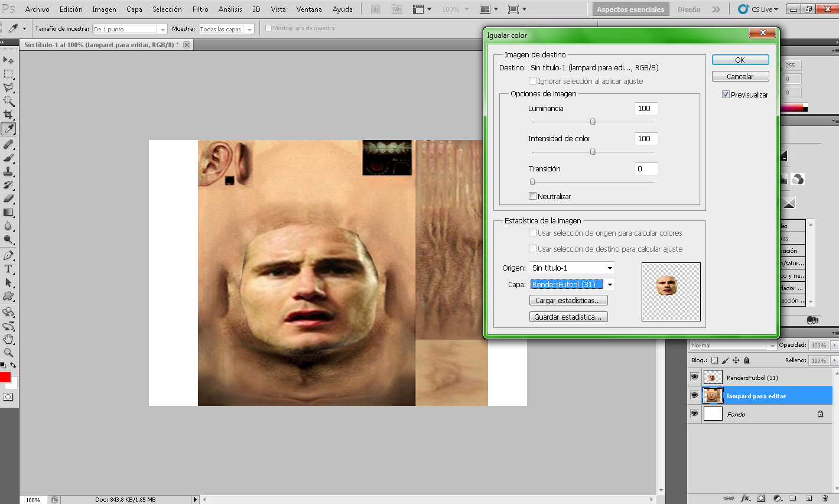The width and height of the screenshot is (839, 504).
Task: Open the Relleno slider arrow
Action: tap(834, 360)
